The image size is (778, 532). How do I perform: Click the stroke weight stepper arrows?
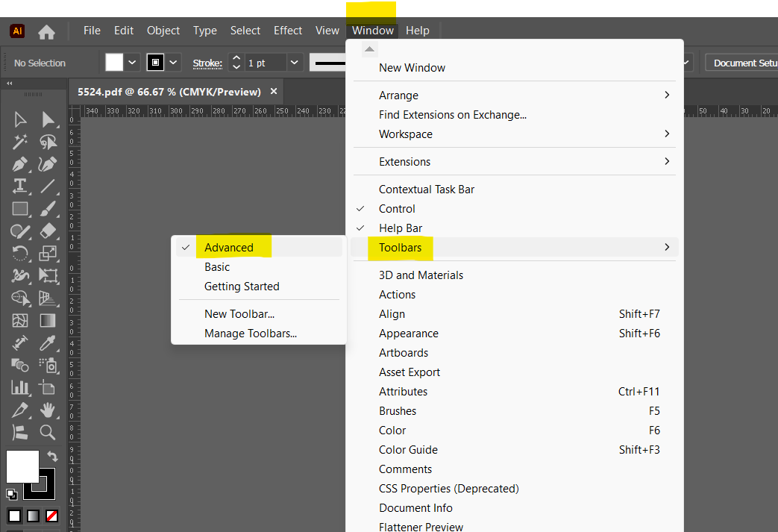coord(236,63)
